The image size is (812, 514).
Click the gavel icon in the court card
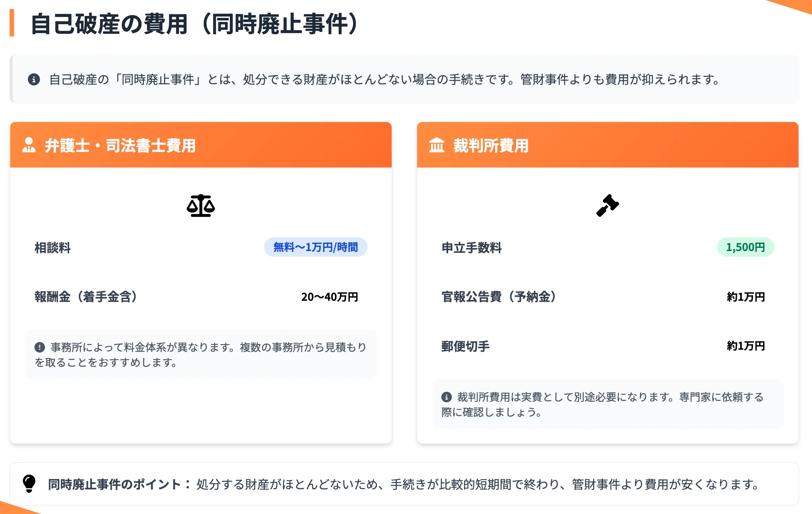coord(607,204)
